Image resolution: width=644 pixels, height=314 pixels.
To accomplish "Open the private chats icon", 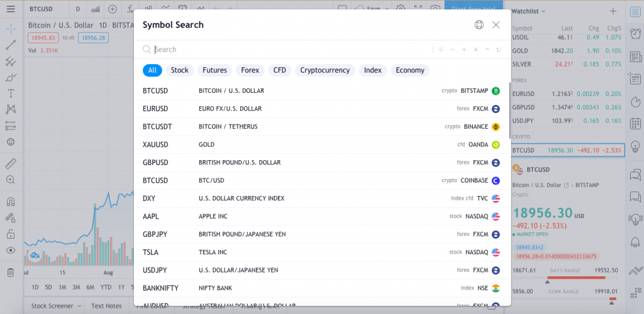I will tap(635, 197).
